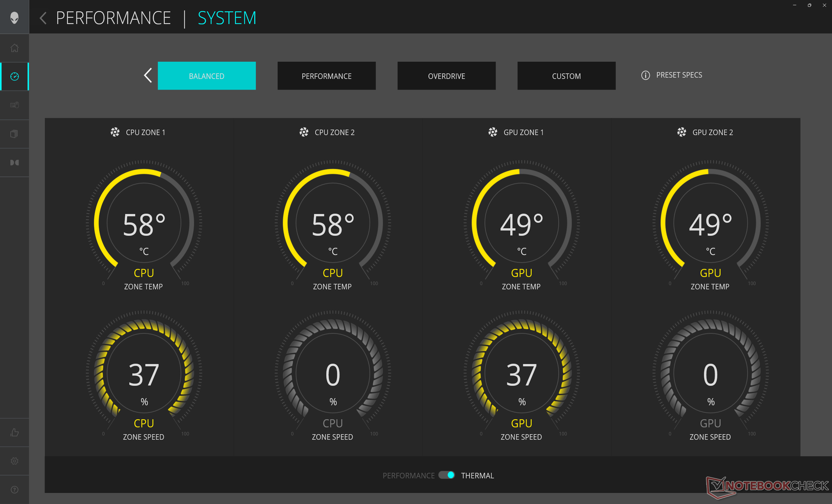Switch to the Overdrive preset
832x504 pixels.
click(x=446, y=76)
